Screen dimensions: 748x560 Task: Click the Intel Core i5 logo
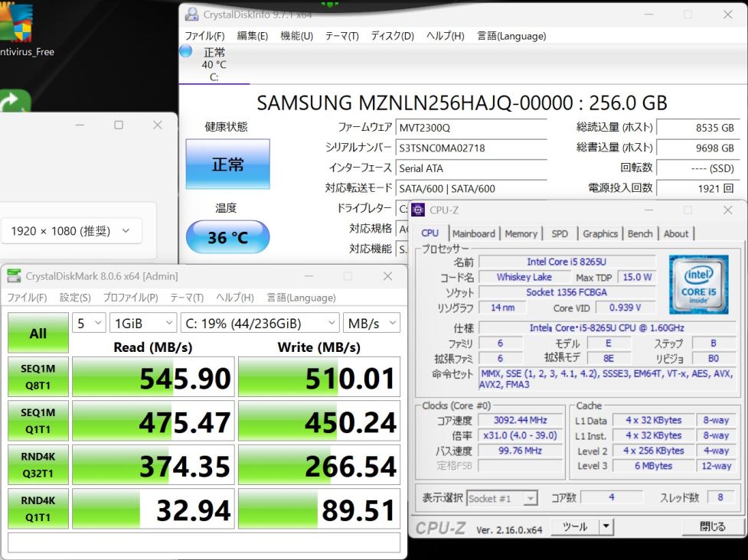click(x=698, y=285)
